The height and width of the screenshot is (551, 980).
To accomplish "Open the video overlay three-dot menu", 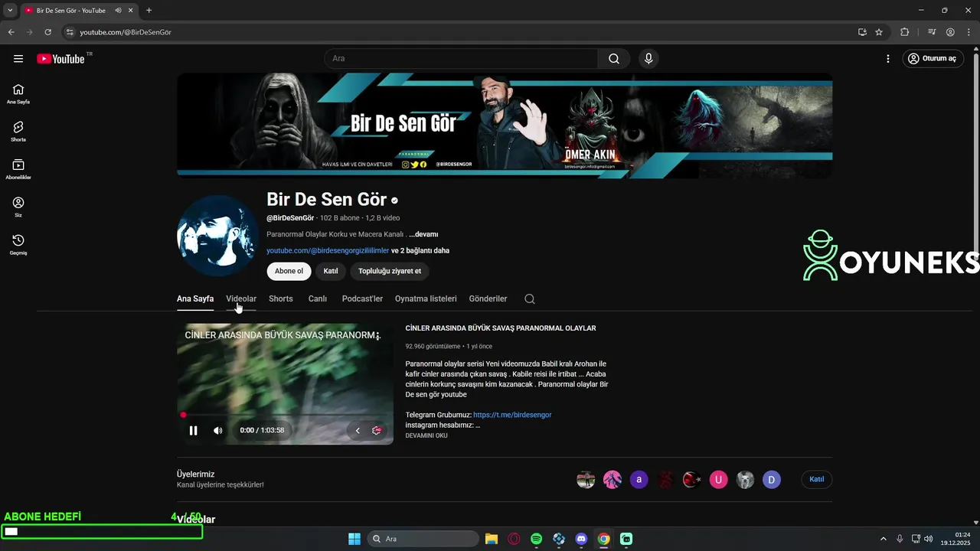I will point(378,335).
